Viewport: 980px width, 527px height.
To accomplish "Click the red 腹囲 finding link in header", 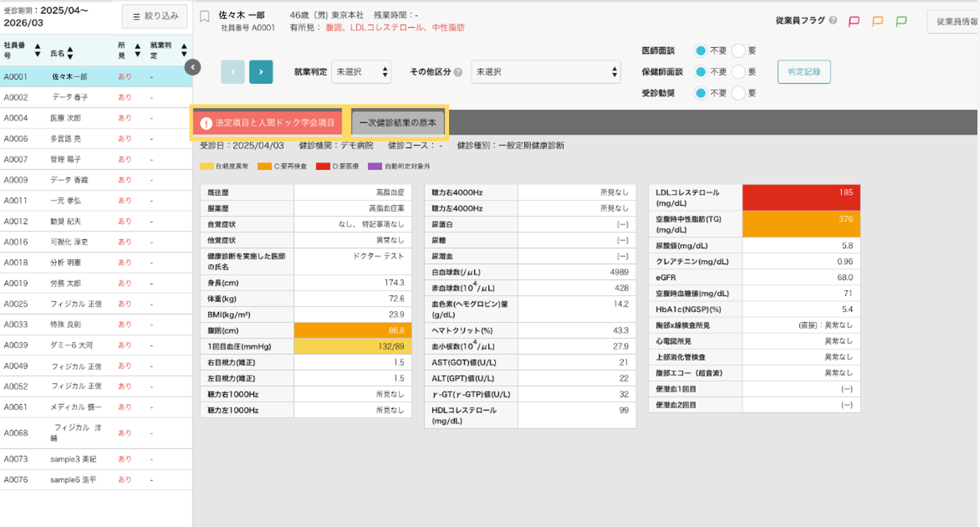I will coord(334,27).
